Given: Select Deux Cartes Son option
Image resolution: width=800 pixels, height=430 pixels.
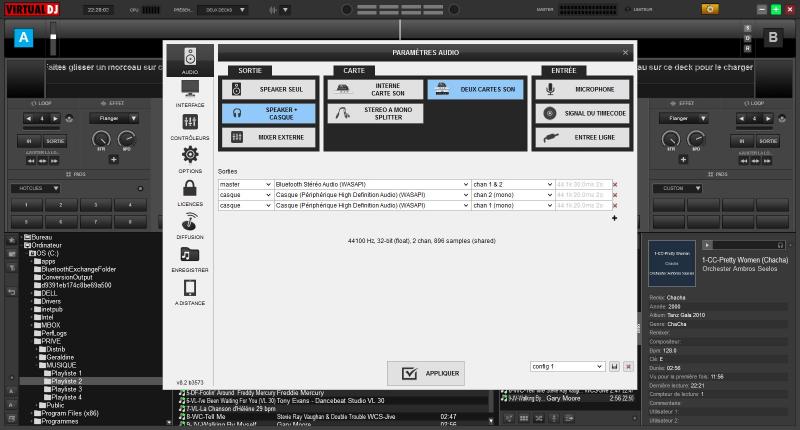Looking at the screenshot, I should click(x=476, y=89).
